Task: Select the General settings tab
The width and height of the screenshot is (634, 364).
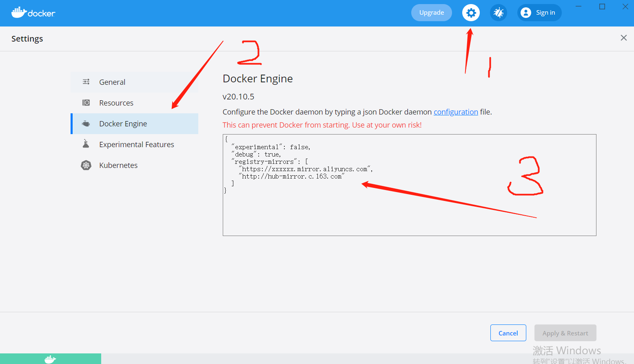Action: tap(112, 82)
